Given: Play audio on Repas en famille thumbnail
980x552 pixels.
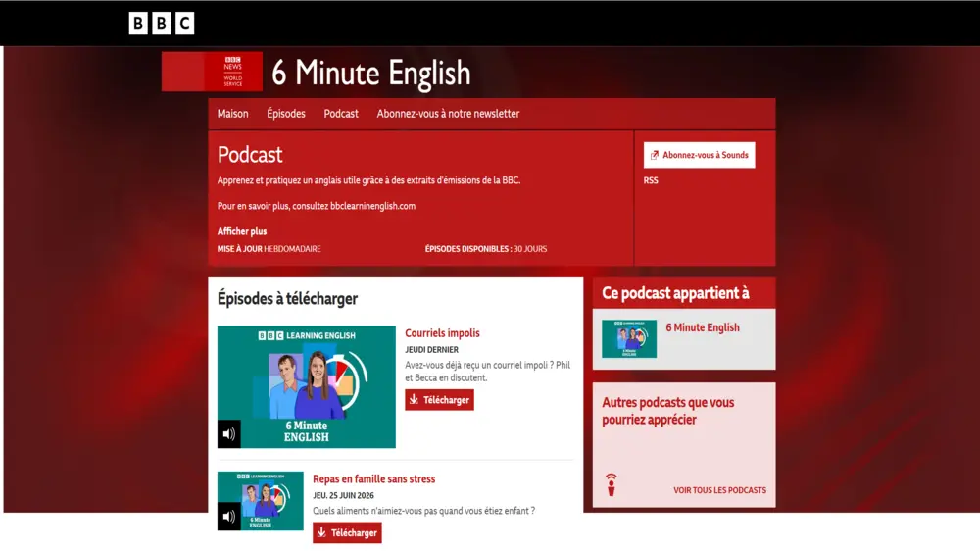Looking at the screenshot, I should tap(228, 517).
